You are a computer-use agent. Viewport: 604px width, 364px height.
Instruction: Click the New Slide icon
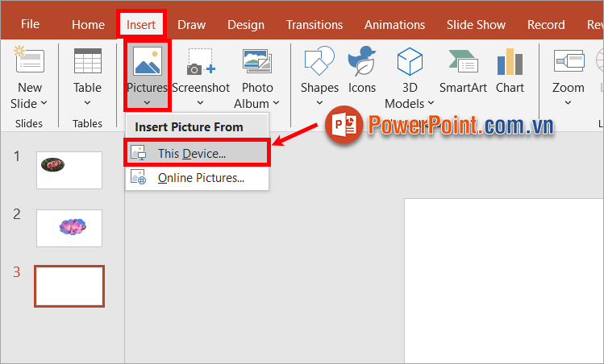(x=29, y=63)
